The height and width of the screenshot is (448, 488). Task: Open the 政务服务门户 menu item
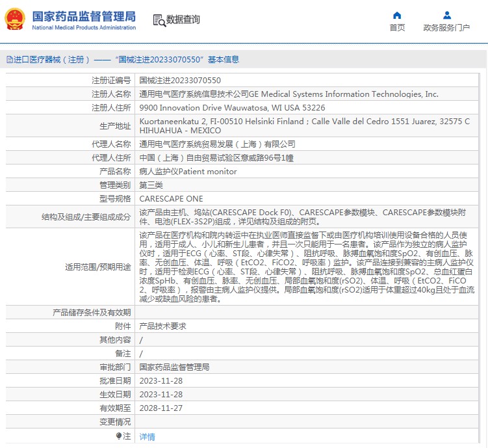click(x=446, y=27)
